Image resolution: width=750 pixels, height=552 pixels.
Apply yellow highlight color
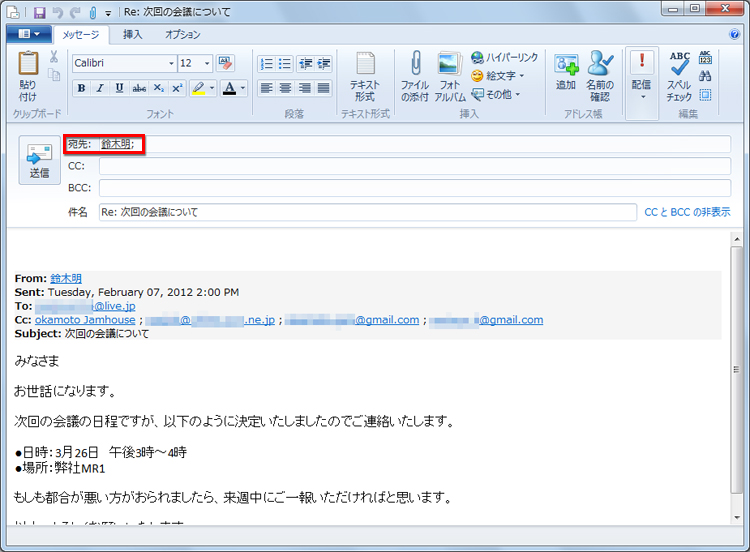click(x=198, y=88)
